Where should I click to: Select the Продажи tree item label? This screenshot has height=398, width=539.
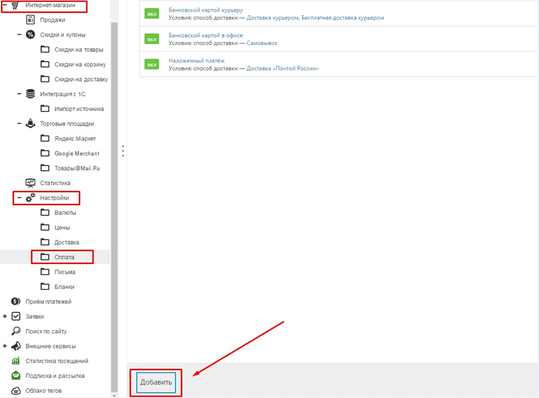pyautogui.click(x=52, y=20)
